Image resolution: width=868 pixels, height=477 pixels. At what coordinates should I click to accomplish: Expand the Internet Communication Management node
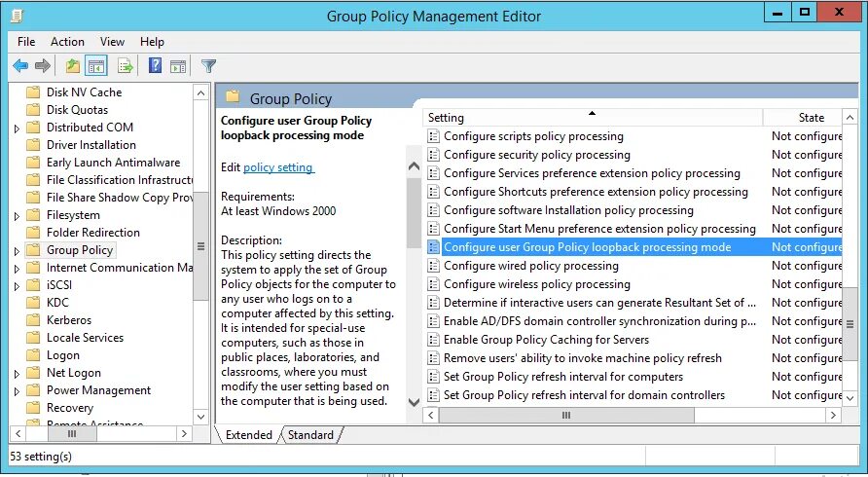pyautogui.click(x=17, y=269)
